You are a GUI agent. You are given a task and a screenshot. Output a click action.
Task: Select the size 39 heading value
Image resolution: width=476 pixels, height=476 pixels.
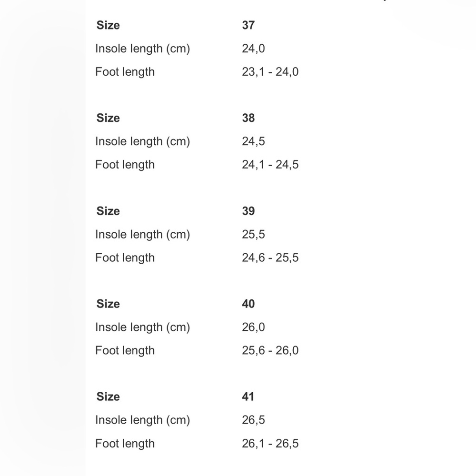248,211
